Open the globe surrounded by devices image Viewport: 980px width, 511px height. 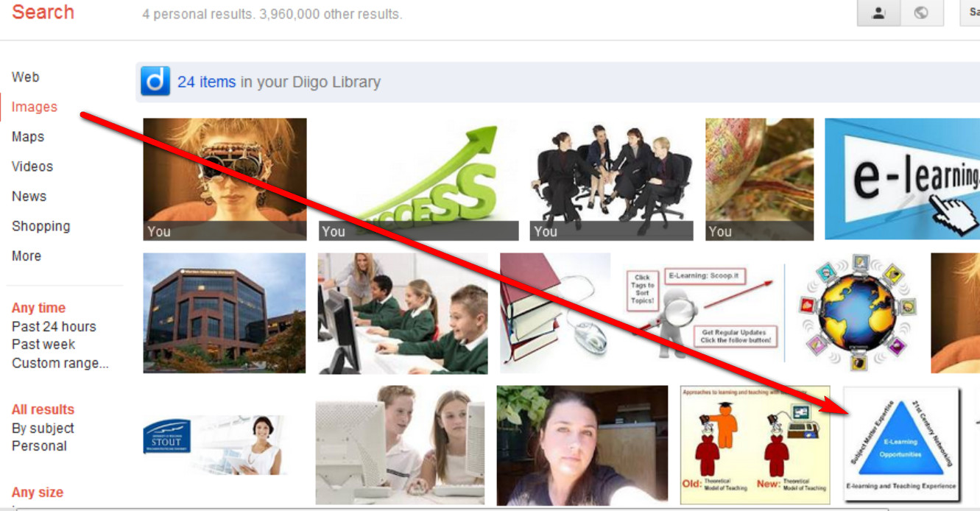(x=858, y=313)
